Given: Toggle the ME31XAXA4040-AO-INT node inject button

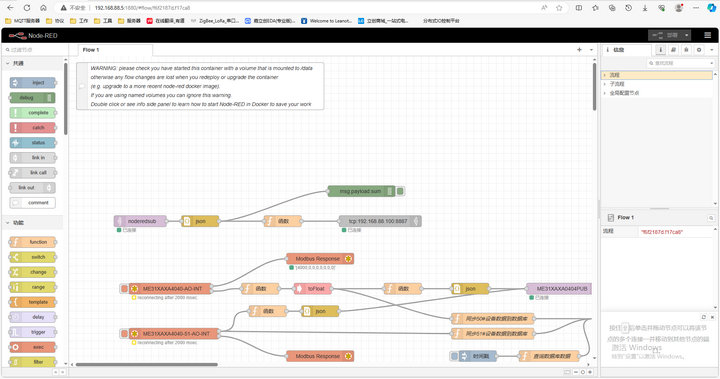Looking at the screenshot, I should [124, 288].
